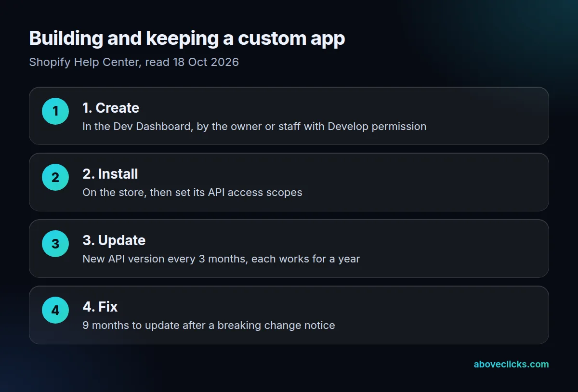Image resolution: width=578 pixels, height=392 pixels.
Task: Click the text 'On the store, then set its API access scopes'
Action: [192, 193]
